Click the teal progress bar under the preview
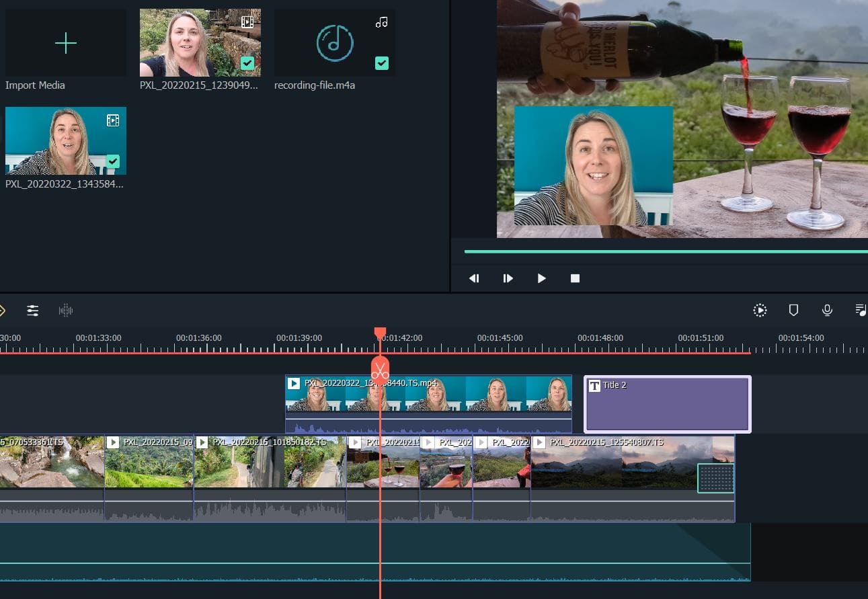This screenshot has height=599, width=868. click(666, 251)
